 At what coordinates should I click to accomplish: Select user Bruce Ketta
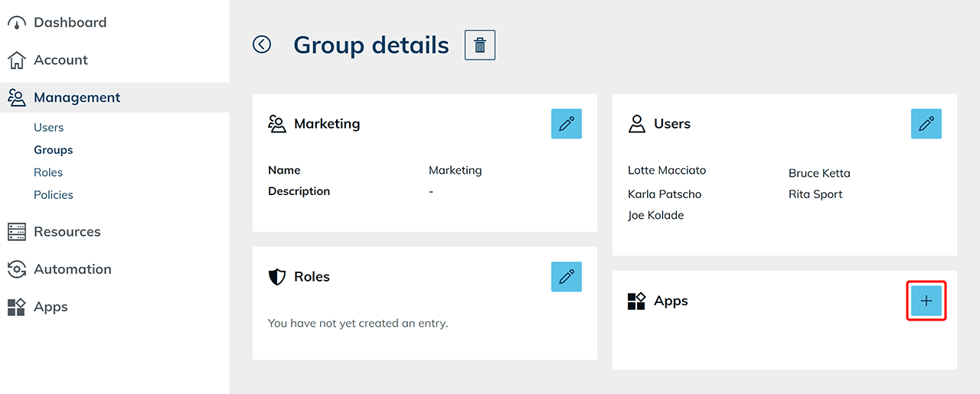click(819, 174)
